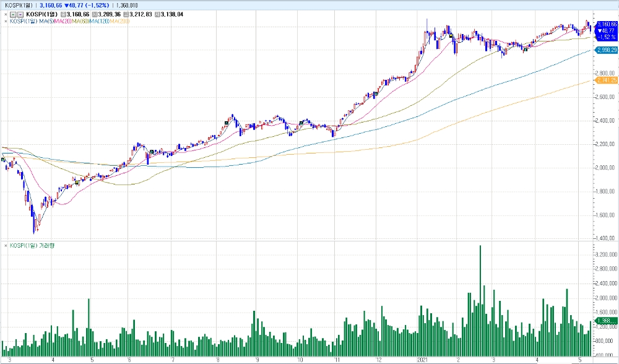This screenshot has width=619, height=364.
Task: Toggle the MA(20) moving average line
Action: tap(61, 21)
